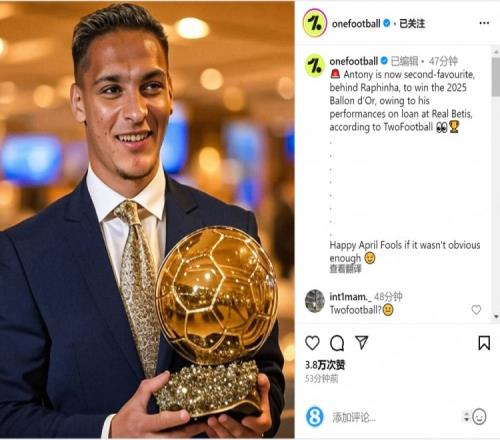The width and height of the screenshot is (500, 440).
Task: Open the emoji picker in comment box
Action: [479, 417]
